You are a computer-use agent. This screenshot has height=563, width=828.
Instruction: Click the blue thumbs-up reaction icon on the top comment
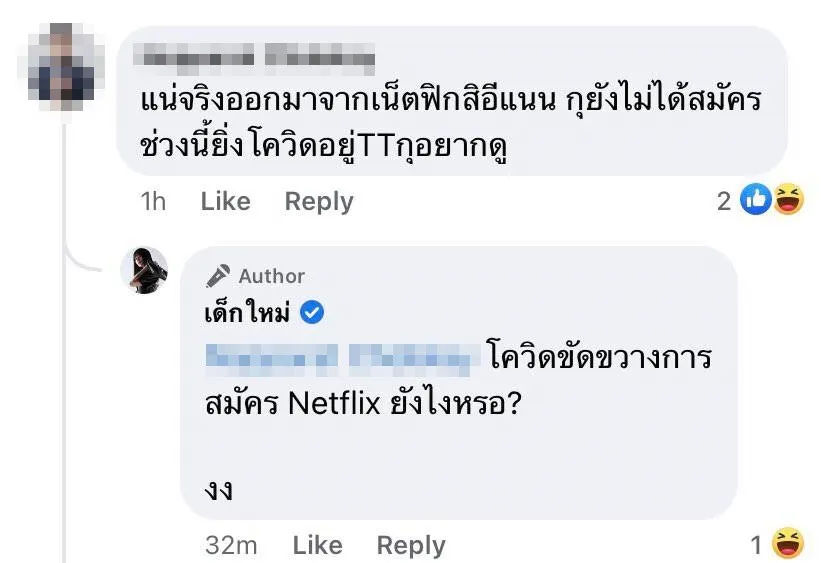pos(754,201)
